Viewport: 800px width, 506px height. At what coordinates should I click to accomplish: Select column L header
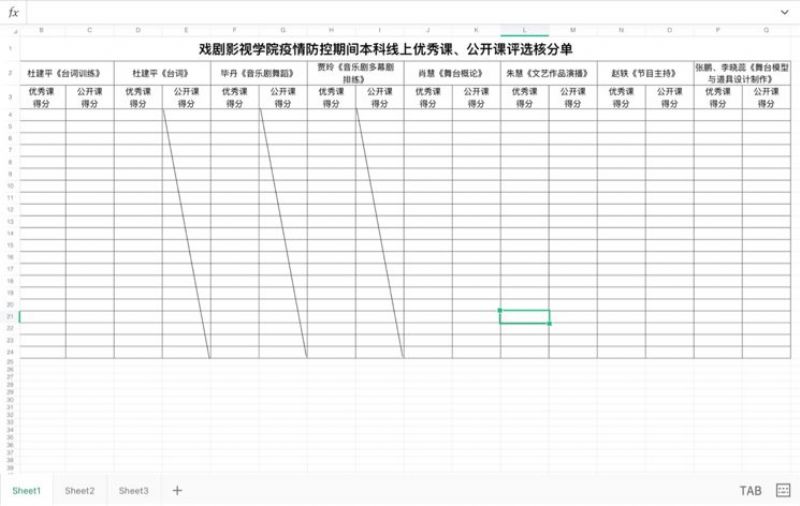525,30
